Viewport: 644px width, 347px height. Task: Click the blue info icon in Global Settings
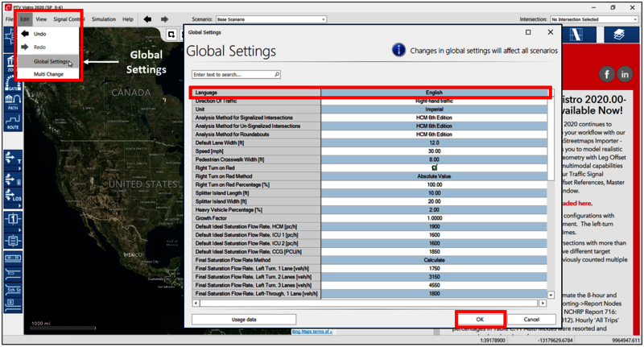point(398,50)
